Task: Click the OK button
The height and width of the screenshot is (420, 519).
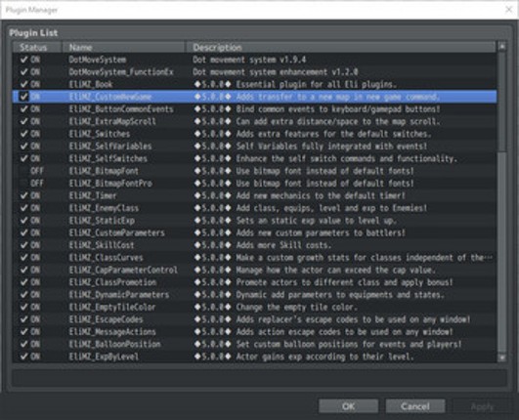Action: tap(349, 406)
